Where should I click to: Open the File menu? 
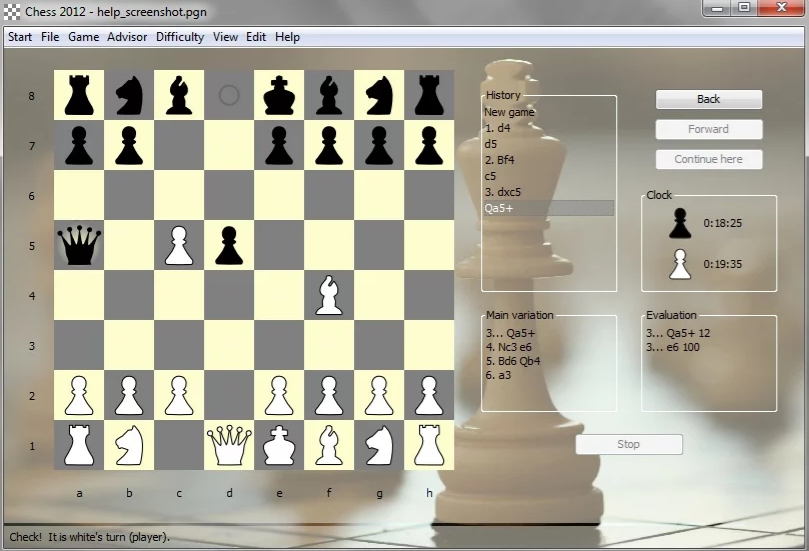pyautogui.click(x=50, y=37)
